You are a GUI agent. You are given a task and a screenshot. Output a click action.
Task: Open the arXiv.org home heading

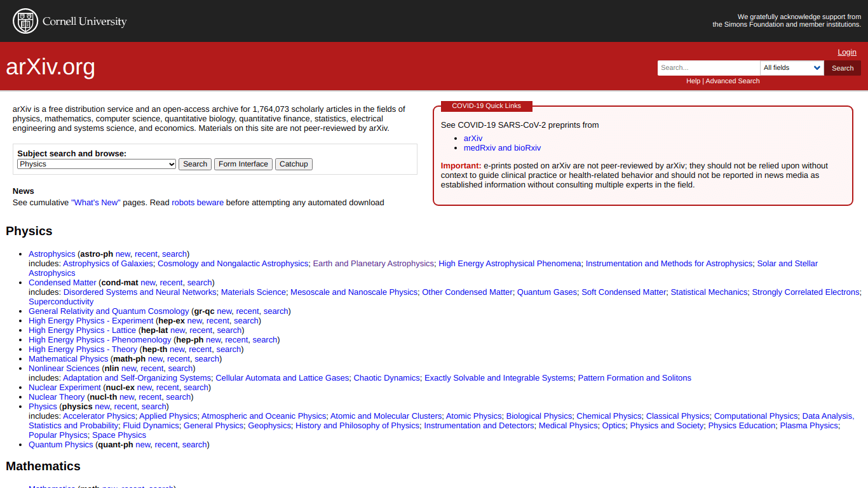coord(51,67)
